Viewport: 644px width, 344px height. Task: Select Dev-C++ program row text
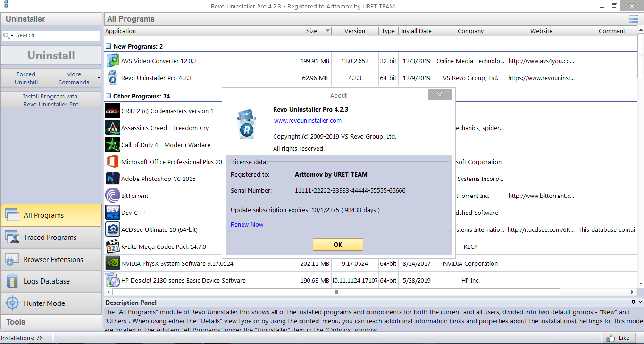tap(134, 213)
